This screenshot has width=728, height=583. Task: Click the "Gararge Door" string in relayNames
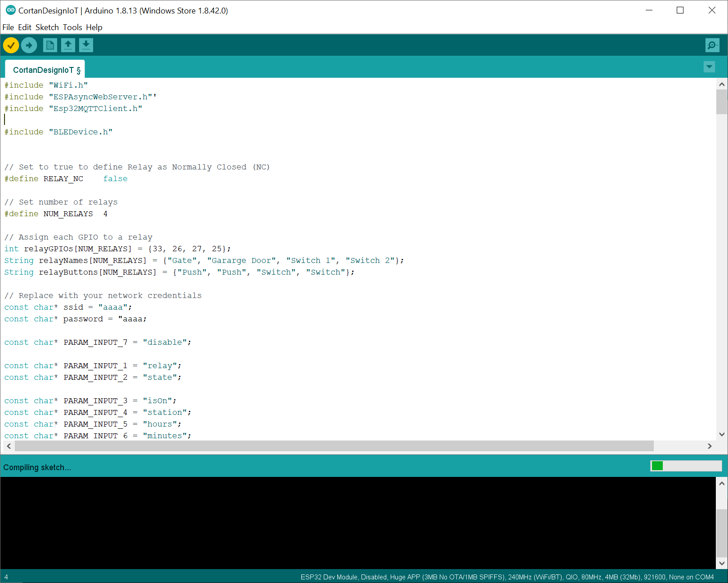241,260
